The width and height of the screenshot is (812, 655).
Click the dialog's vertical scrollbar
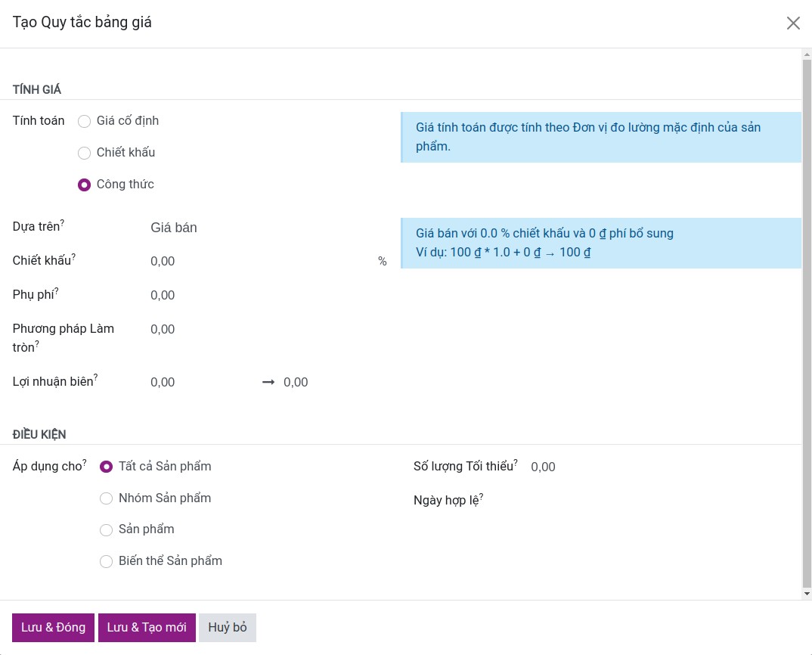[807, 318]
